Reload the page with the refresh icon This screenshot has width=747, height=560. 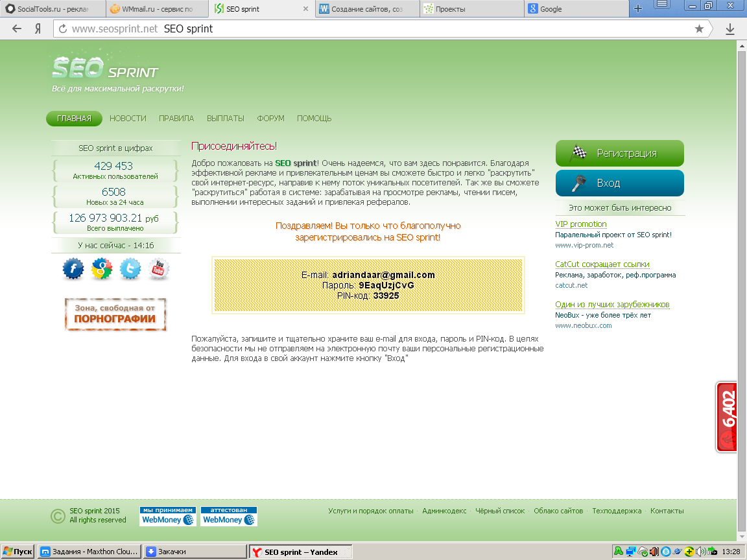point(62,29)
